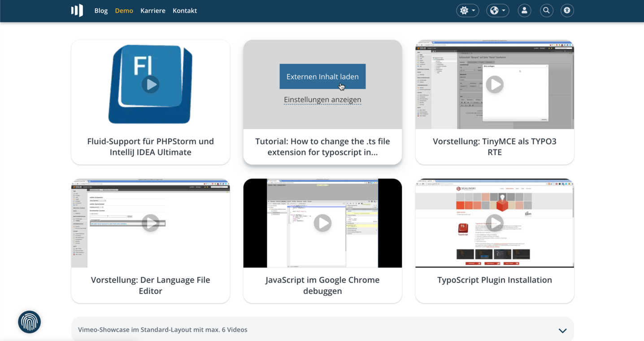Go to the Blog menu item
The image size is (644, 341).
(x=101, y=10)
